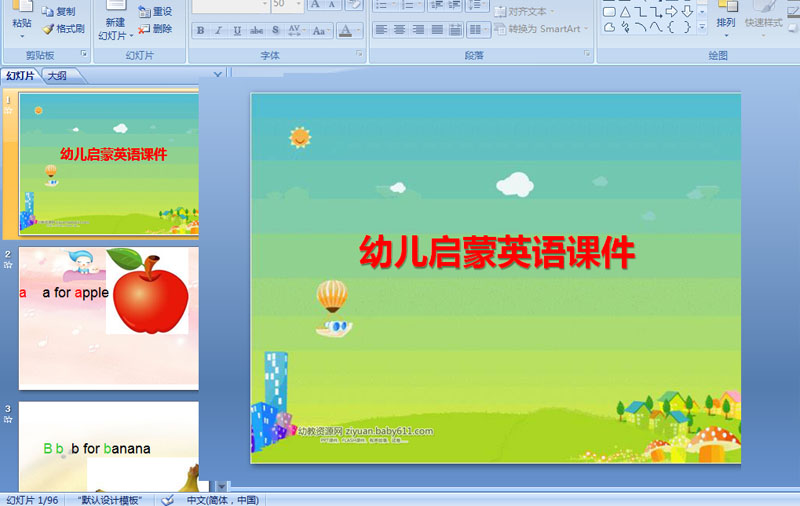
Task: Click Reset (重设) slide button
Action: point(156,11)
